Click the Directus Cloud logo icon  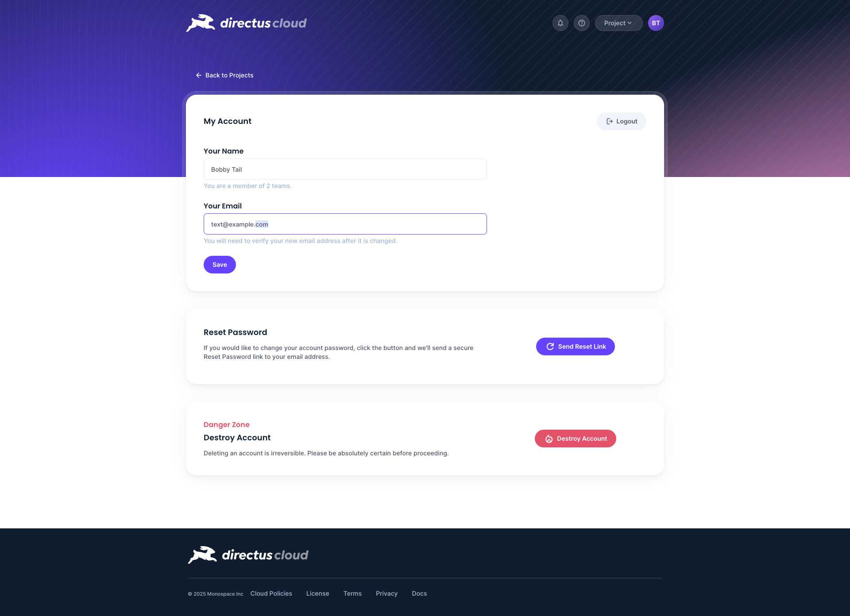point(201,23)
